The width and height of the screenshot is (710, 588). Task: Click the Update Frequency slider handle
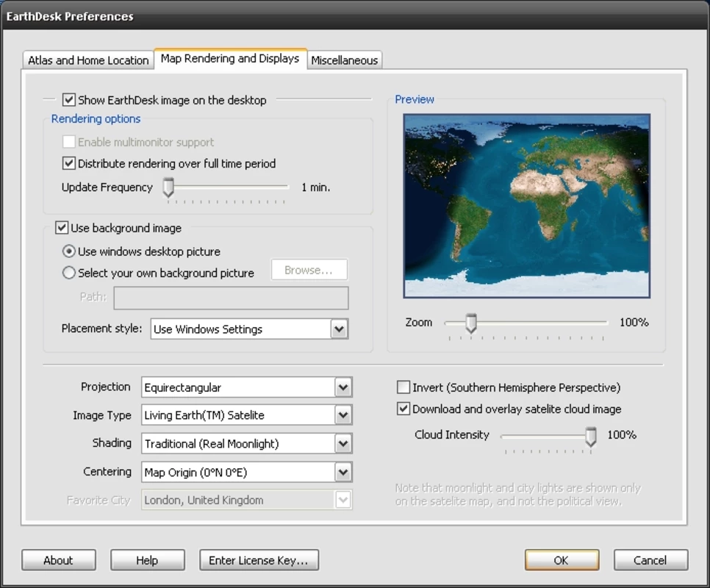click(x=168, y=187)
